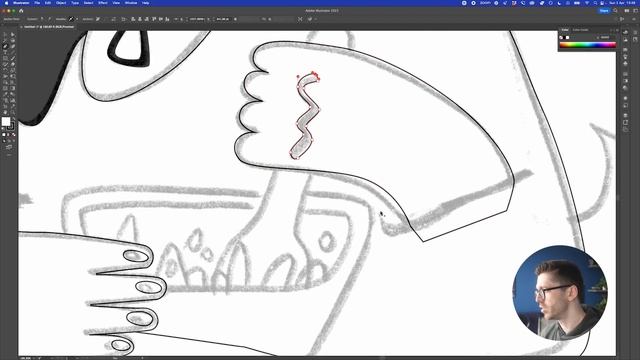This screenshot has height=360, width=640.
Task: Click the open document tab
Action: click(x=48, y=27)
